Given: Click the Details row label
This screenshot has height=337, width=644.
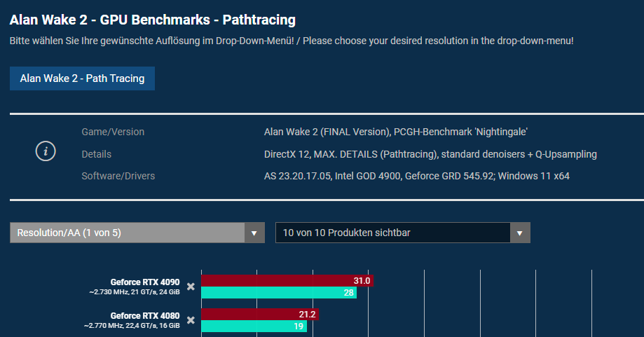Looking at the screenshot, I should [97, 154].
